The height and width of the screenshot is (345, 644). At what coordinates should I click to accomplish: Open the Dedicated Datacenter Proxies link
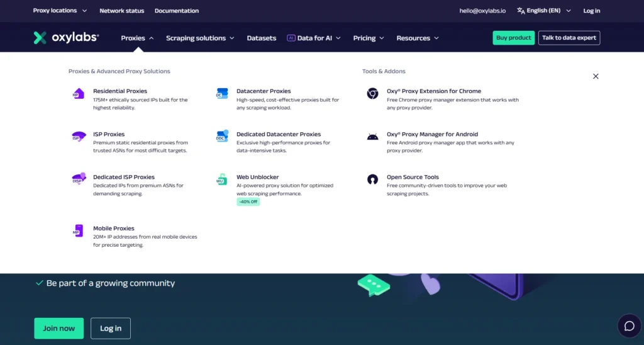tap(279, 134)
